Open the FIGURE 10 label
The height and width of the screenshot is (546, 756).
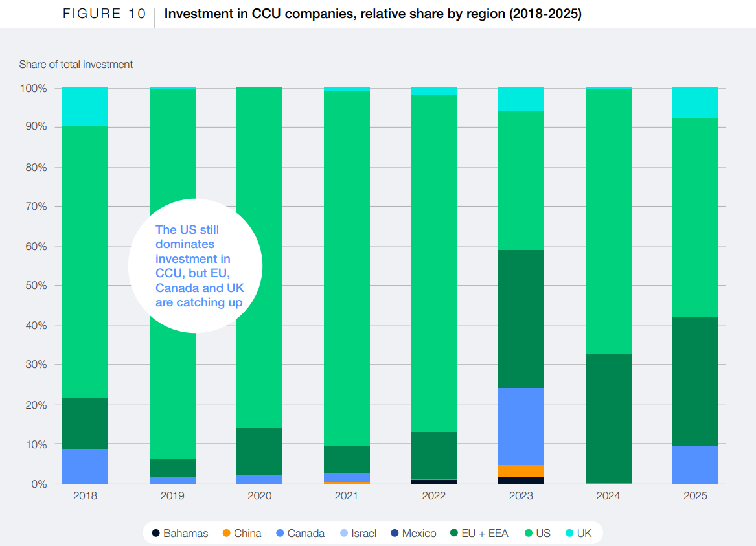[104, 13]
